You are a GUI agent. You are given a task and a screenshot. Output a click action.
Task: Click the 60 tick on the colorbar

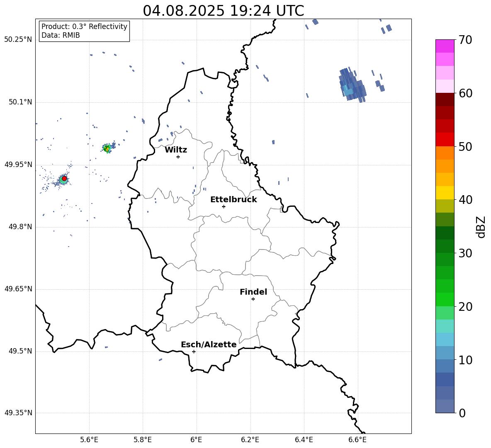click(465, 93)
